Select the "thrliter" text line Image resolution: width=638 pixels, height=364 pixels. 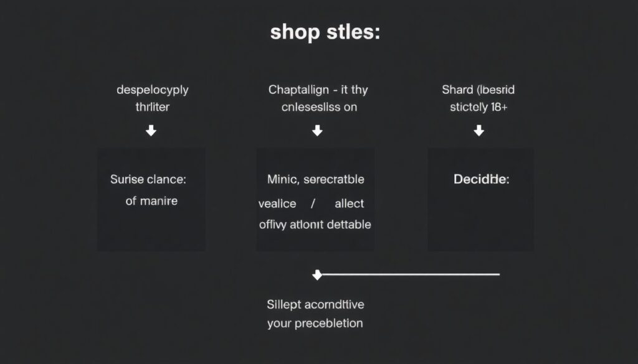[153, 106]
